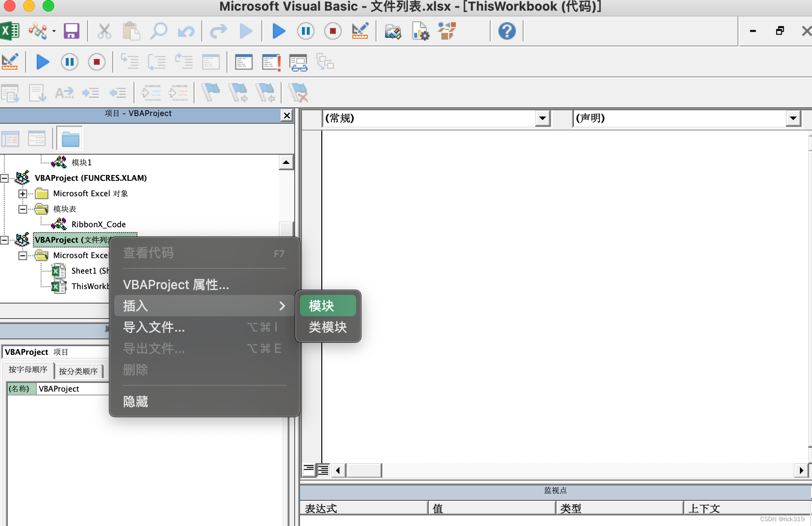Switch to Procedure View button
Screen dimensions: 812x526
[309, 469]
